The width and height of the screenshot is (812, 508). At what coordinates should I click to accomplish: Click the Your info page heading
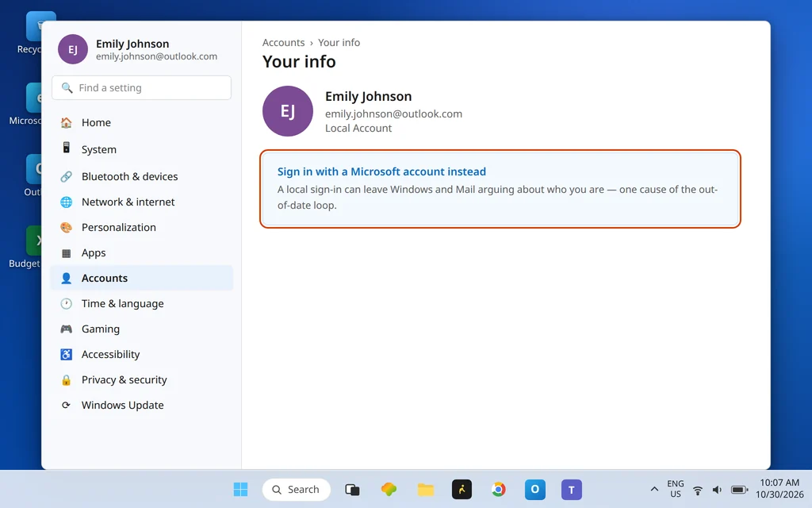tap(299, 62)
